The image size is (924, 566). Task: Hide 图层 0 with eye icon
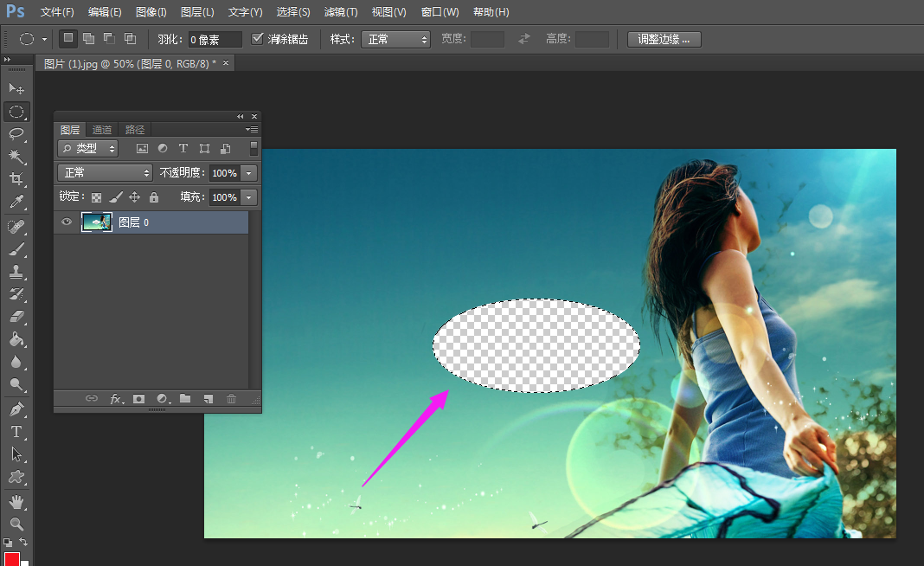(x=67, y=222)
